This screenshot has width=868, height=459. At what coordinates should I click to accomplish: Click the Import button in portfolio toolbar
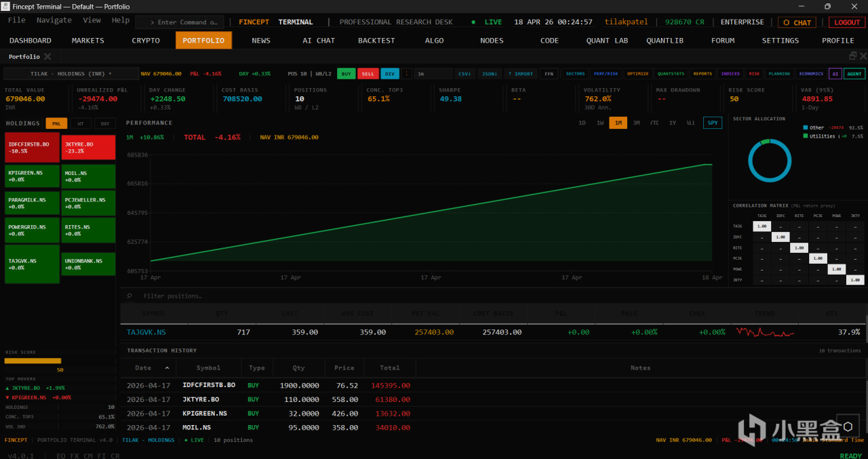click(520, 73)
